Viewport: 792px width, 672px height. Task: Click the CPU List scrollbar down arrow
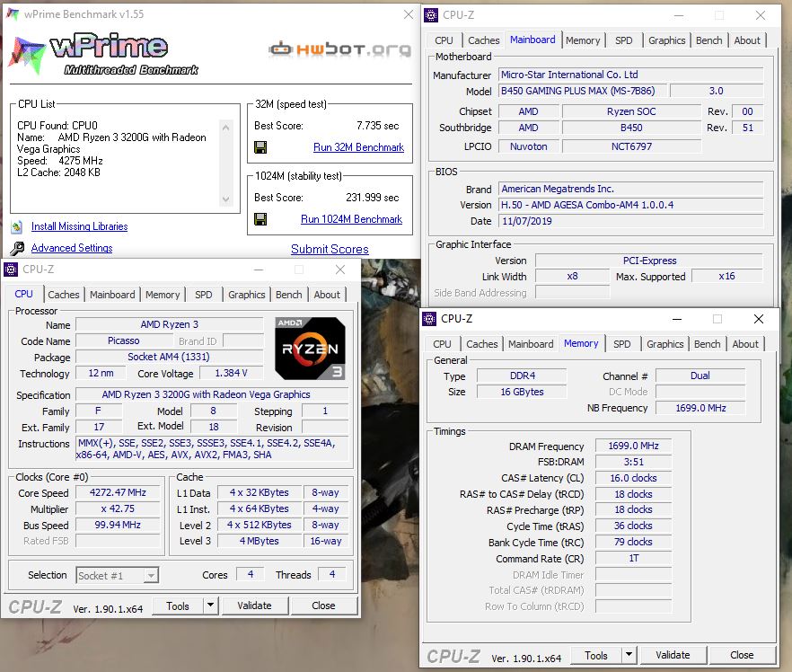coord(225,199)
